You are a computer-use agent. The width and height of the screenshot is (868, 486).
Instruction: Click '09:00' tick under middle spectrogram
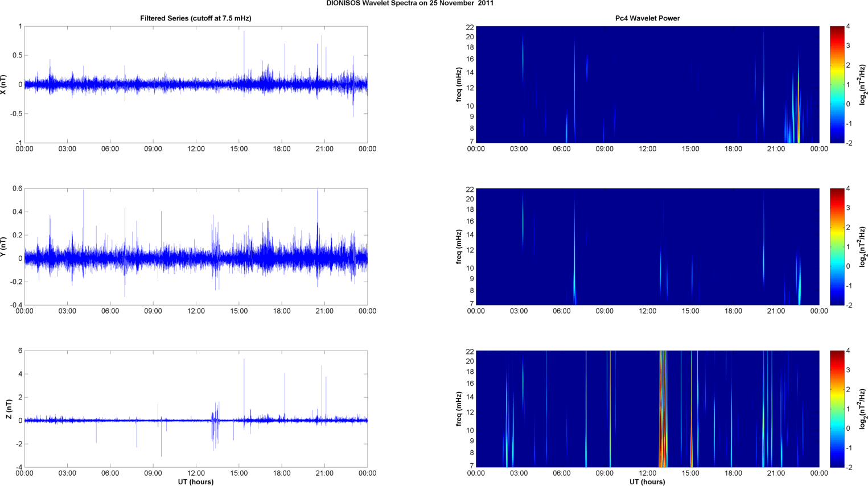click(x=604, y=311)
